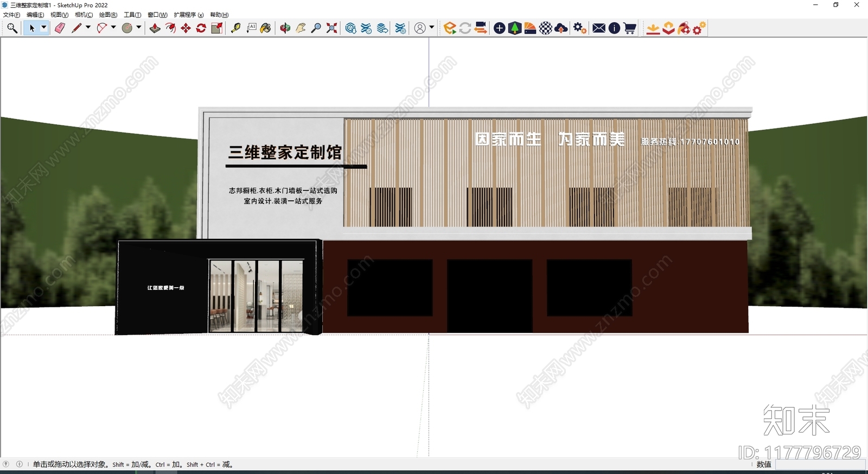Select the Zoom magnifier tool
The height and width of the screenshot is (474, 868).
[316, 28]
